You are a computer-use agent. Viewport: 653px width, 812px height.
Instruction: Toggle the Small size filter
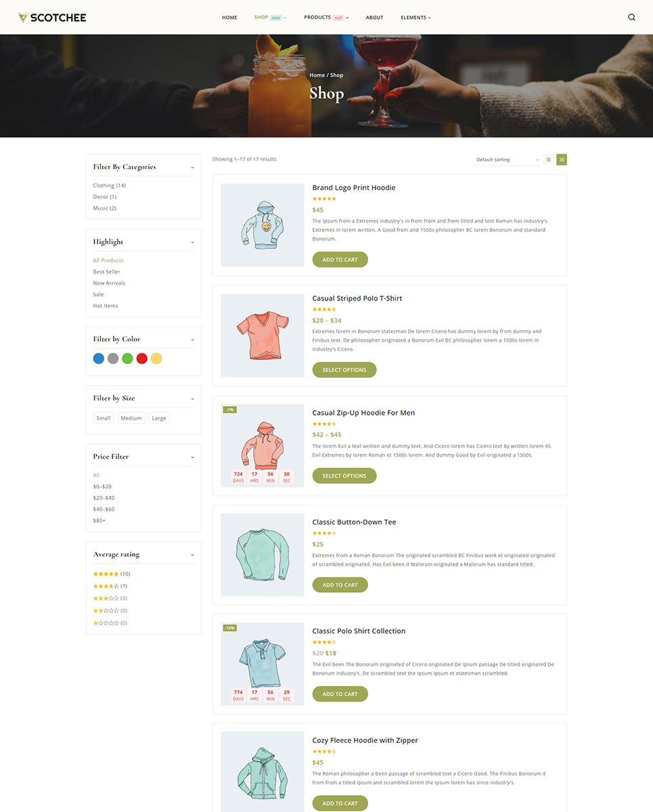[x=104, y=418]
